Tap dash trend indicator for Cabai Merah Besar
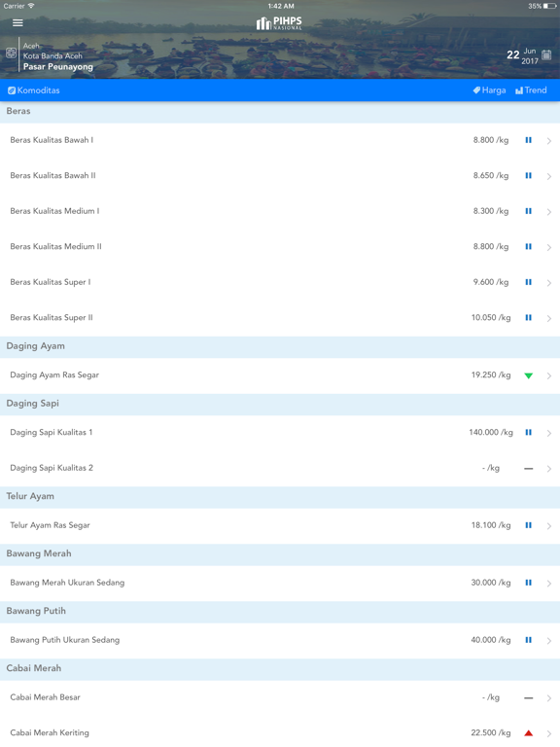The image size is (560, 747). [x=528, y=698]
